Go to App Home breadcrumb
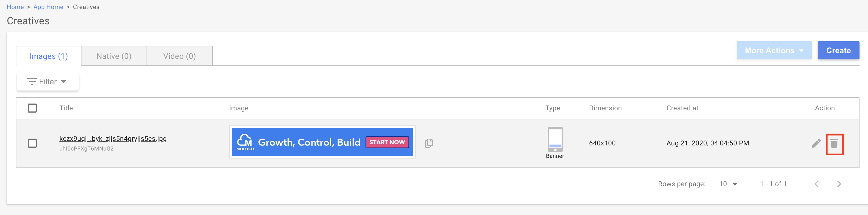This screenshot has width=868, height=215. click(x=48, y=7)
